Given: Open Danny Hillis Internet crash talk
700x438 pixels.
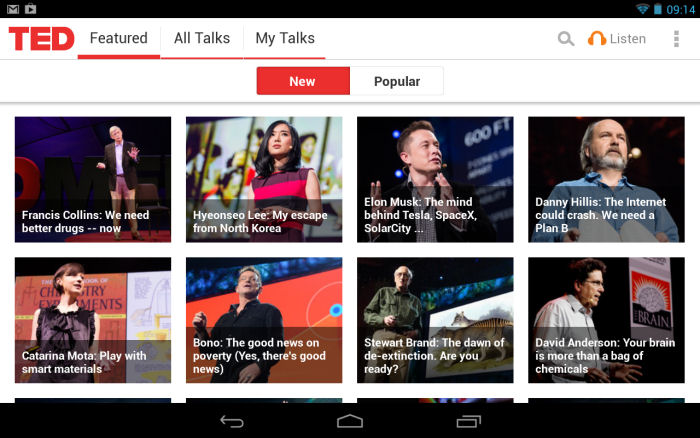Looking at the screenshot, I should [x=606, y=179].
